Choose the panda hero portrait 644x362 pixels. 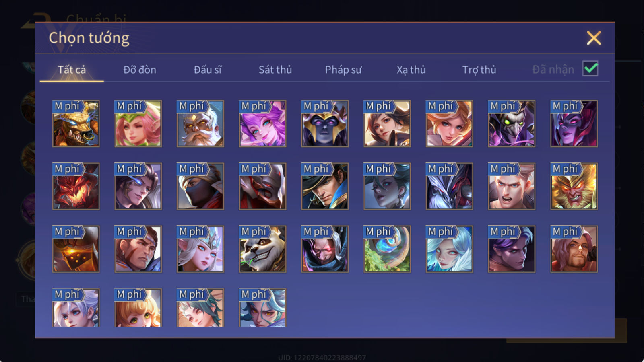(262, 249)
